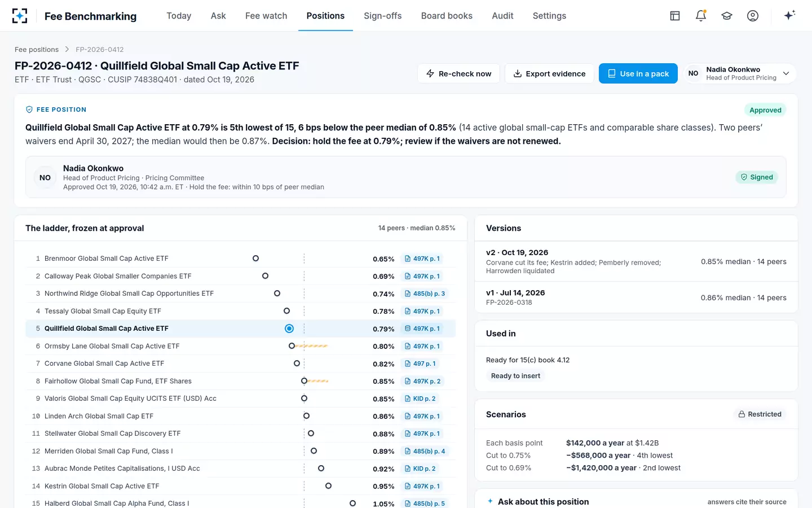Viewport: 812px width, 508px height.
Task: Select version v1 · Jul 14, 2026
Action: (636, 297)
